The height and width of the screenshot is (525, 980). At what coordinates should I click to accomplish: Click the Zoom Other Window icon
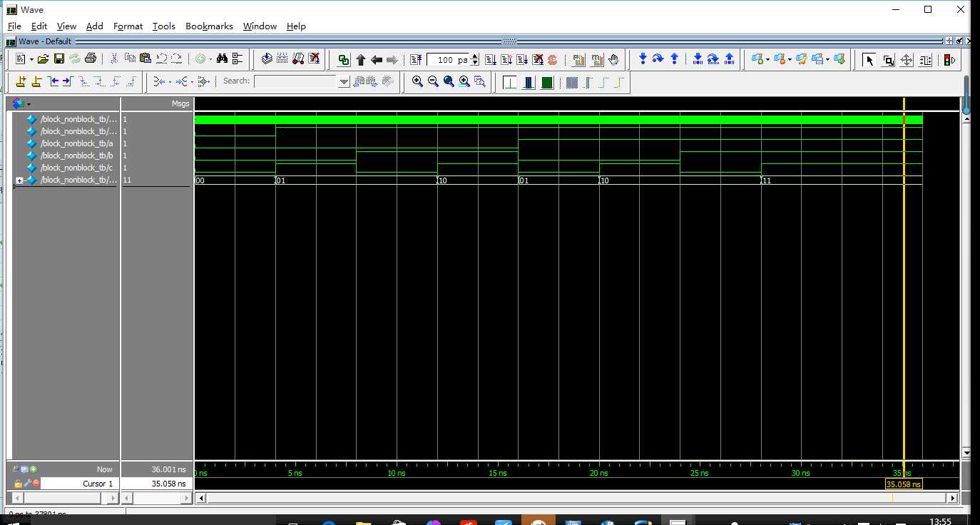click(480, 81)
